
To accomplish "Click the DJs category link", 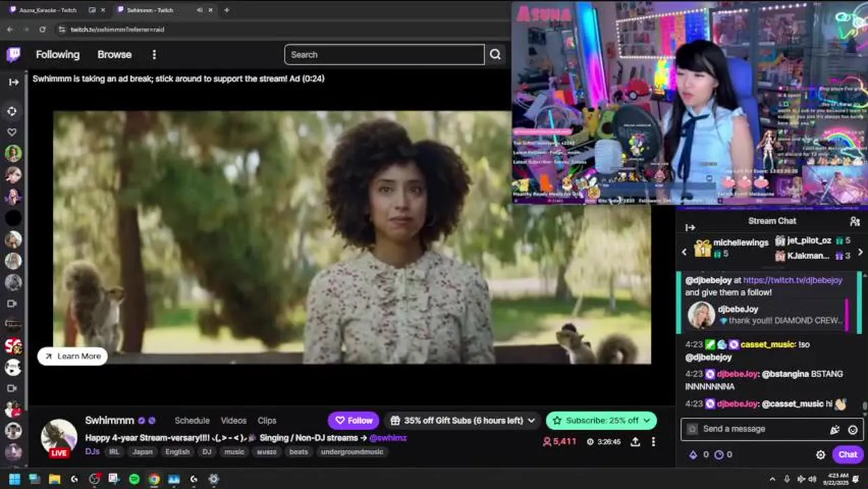I will [92, 452].
